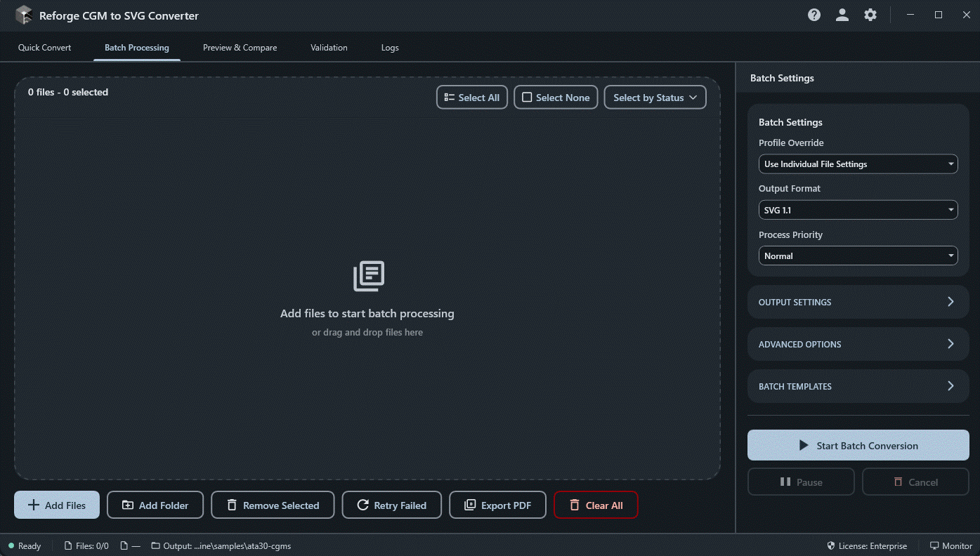
Task: Open the Profile Override dropdown
Action: tap(858, 164)
